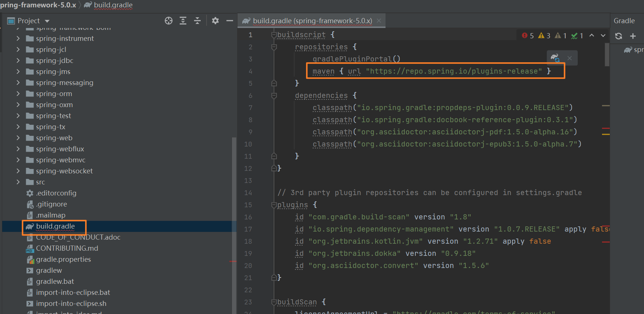
Task: Jump to next highlighted error arrow
Action: tap(603, 35)
